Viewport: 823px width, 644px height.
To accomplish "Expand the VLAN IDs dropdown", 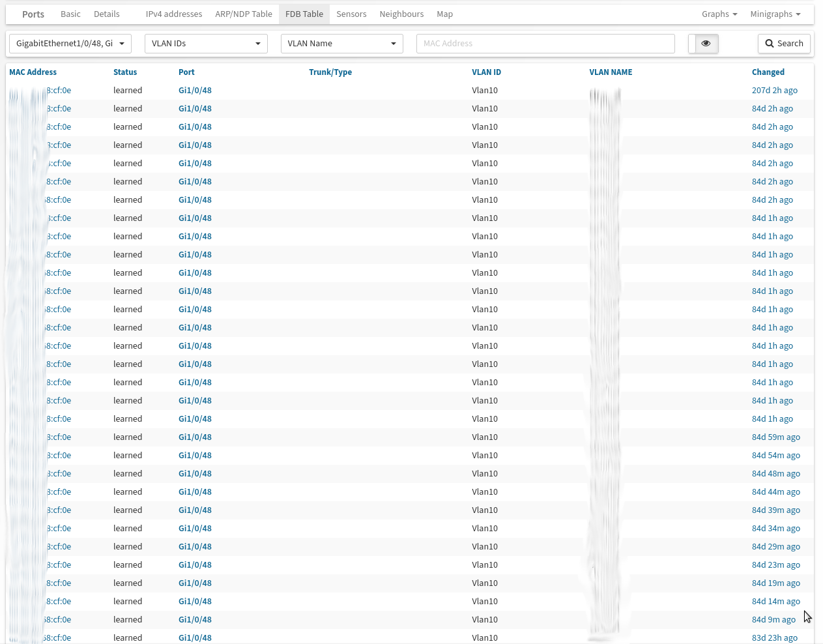I will [206, 44].
